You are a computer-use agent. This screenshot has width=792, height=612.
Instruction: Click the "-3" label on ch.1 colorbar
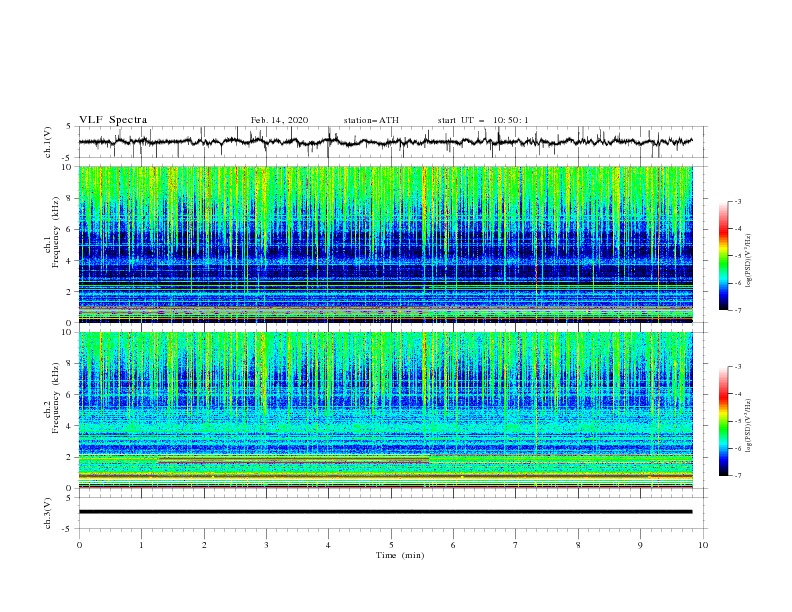737,201
